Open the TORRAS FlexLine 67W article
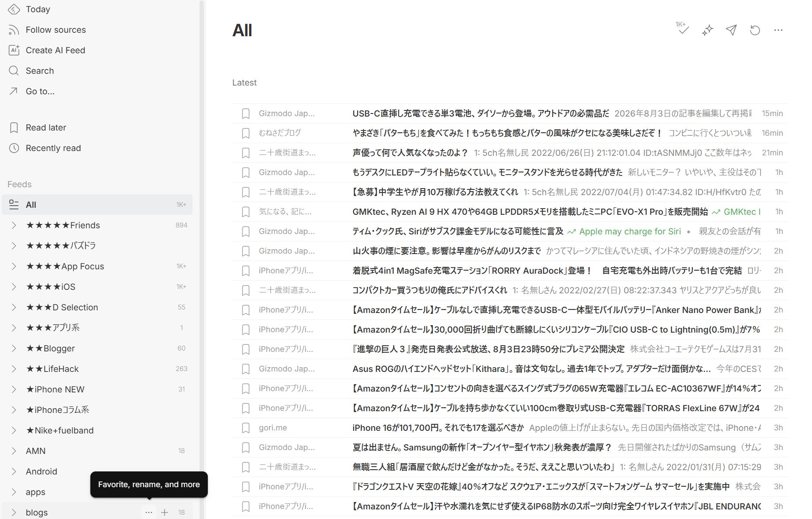This screenshot has height=519, width=812. (x=556, y=408)
